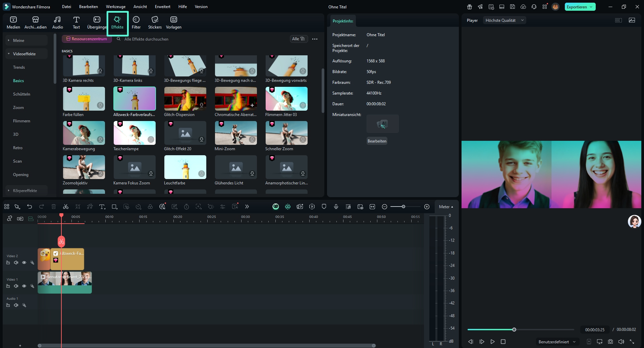Open the Stickers tab

click(x=155, y=22)
